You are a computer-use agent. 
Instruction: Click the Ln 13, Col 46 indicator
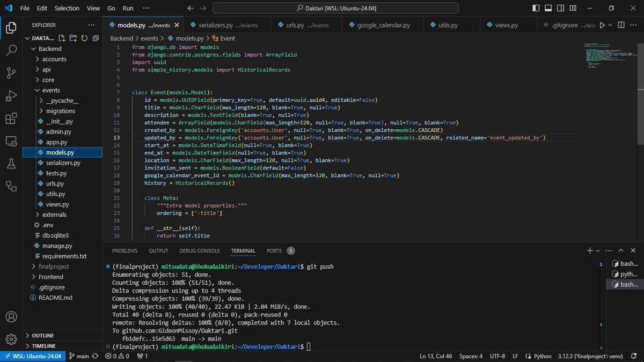pyautogui.click(x=435, y=356)
